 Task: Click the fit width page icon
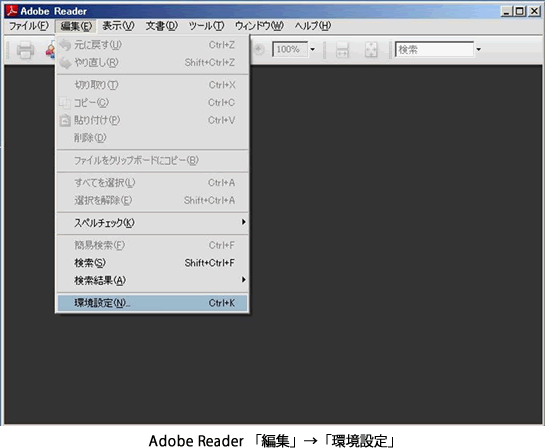click(342, 50)
